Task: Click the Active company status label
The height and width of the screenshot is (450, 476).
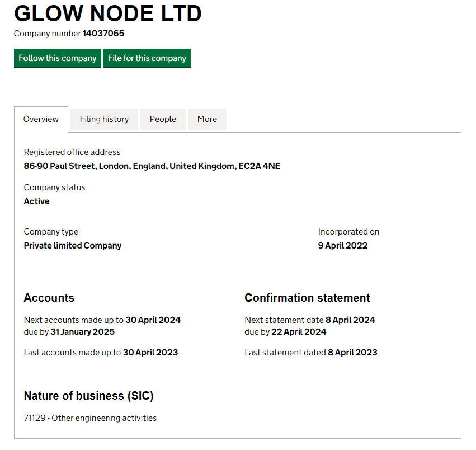Action: click(x=36, y=201)
